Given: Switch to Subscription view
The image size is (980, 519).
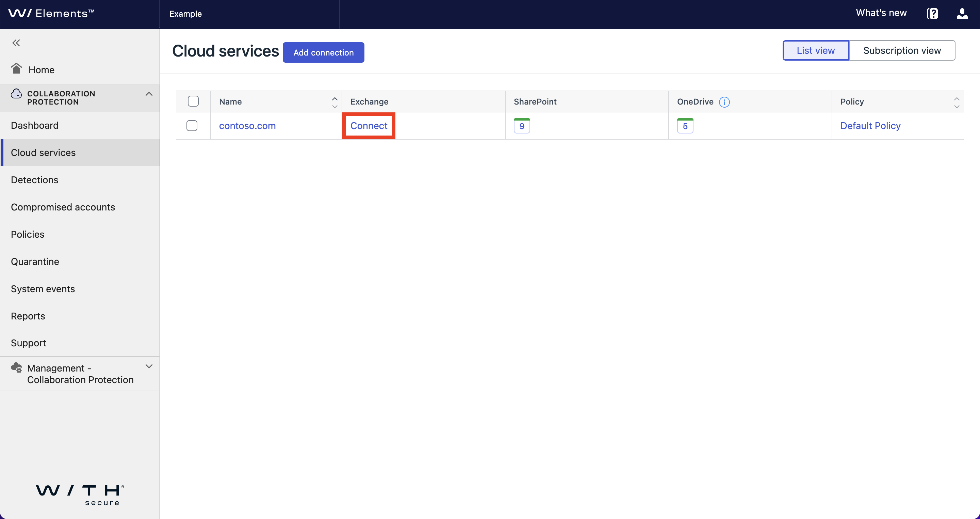Looking at the screenshot, I should [902, 50].
